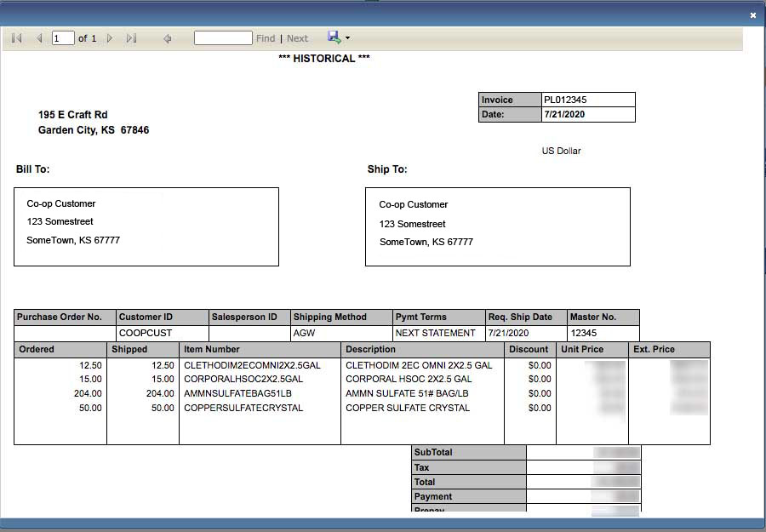766x532 pixels.
Task: Click the invoice date 7/21/2020 cell
Action: tap(587, 114)
